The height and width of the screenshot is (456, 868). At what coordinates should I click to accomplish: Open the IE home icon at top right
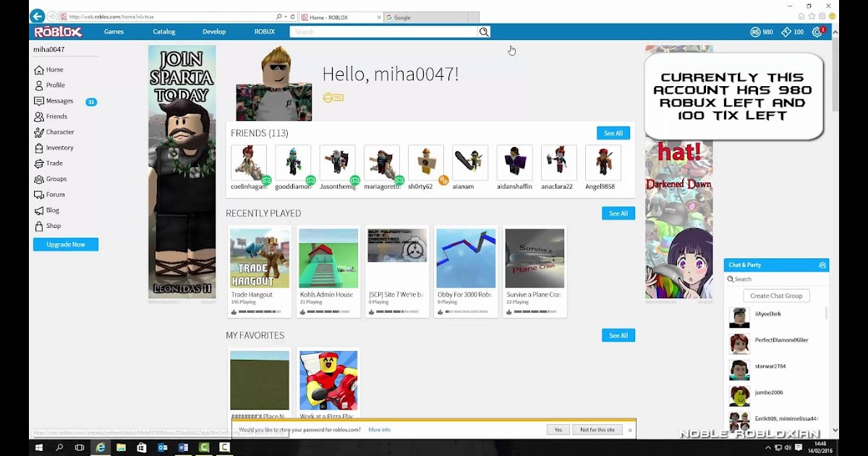tap(801, 16)
